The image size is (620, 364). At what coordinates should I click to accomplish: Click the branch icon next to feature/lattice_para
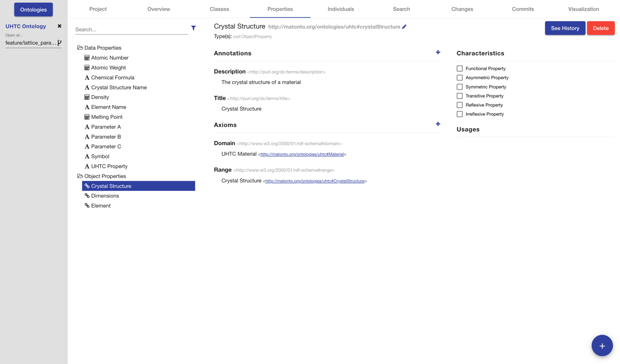pos(59,43)
